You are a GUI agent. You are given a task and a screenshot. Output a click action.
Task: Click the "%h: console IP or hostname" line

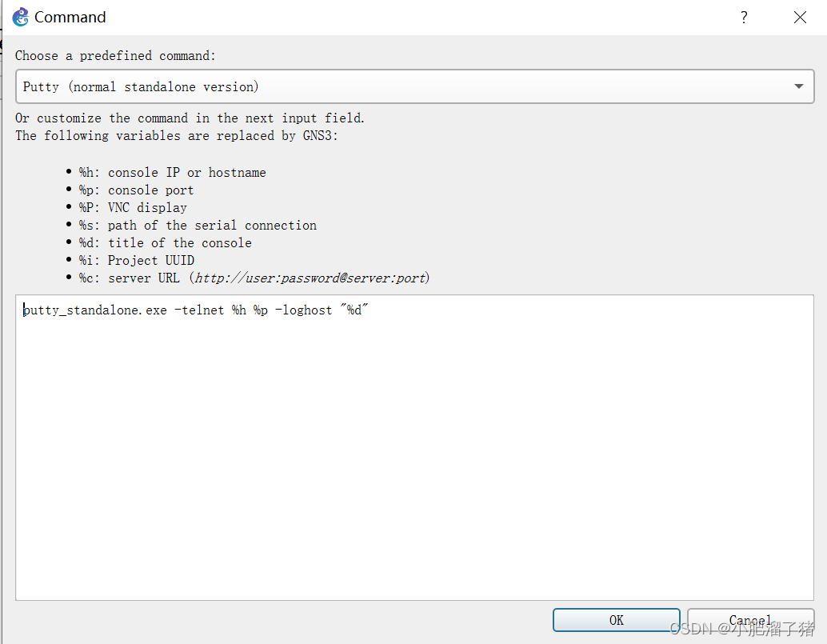click(x=172, y=173)
